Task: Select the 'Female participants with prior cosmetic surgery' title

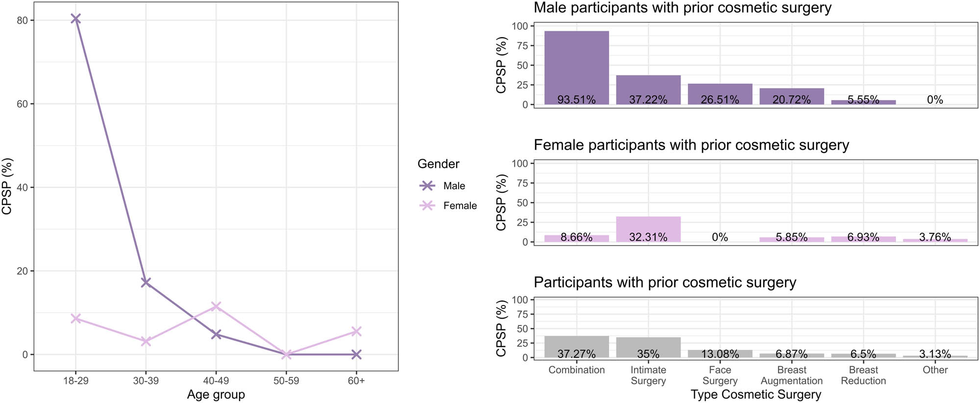Action: [x=691, y=146]
